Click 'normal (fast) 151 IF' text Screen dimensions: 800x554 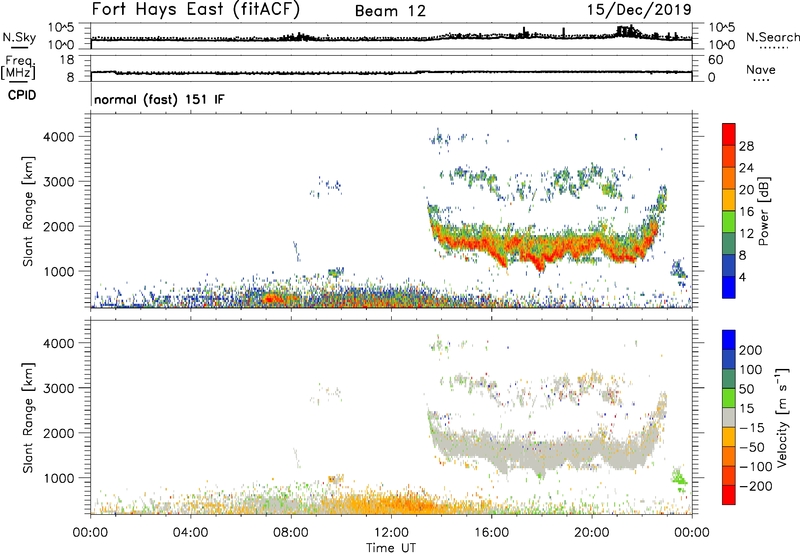(x=159, y=99)
